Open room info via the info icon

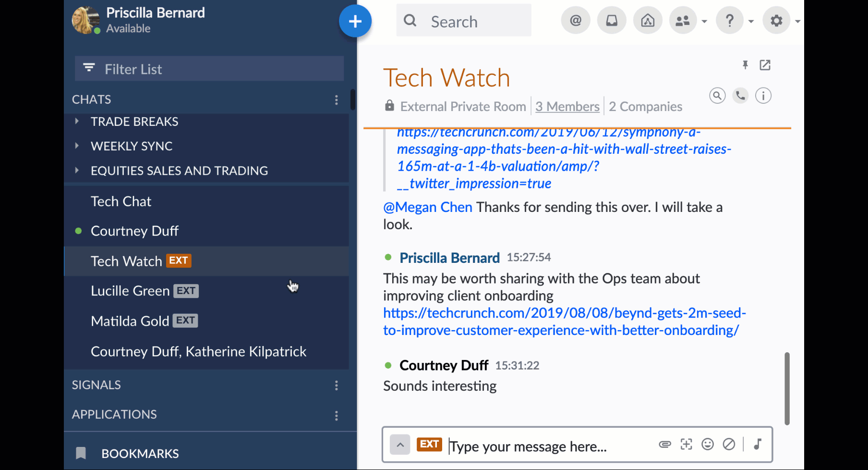click(x=763, y=96)
